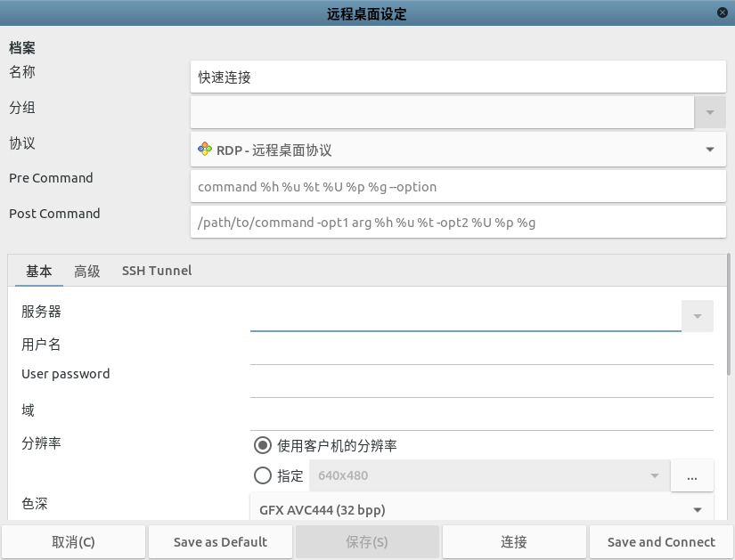Open the SSH Tunnel tab
Screen dimensions: 735x560
coord(157,271)
